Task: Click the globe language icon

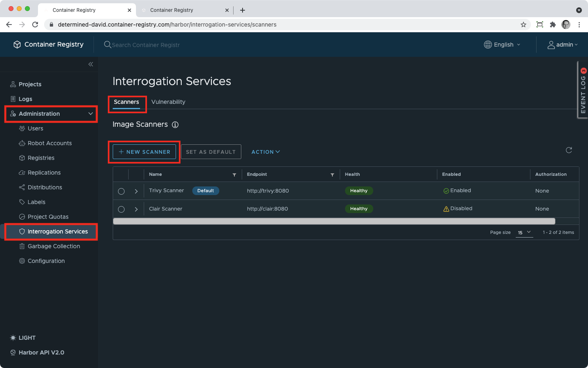Action: coord(488,45)
